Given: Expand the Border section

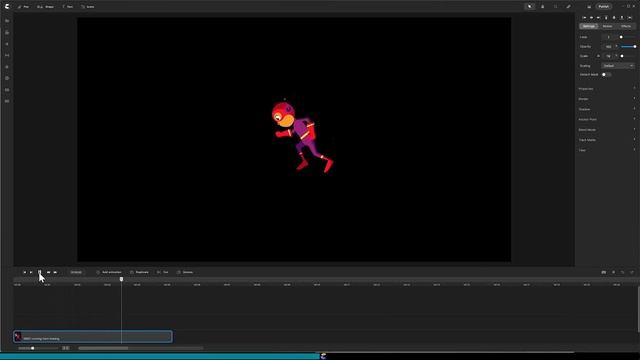Looking at the screenshot, I should point(607,99).
